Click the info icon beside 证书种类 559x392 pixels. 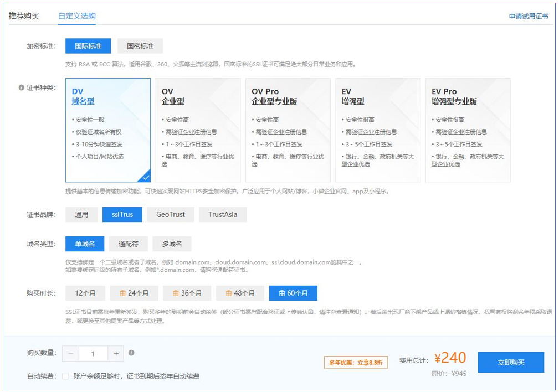pyautogui.click(x=22, y=87)
